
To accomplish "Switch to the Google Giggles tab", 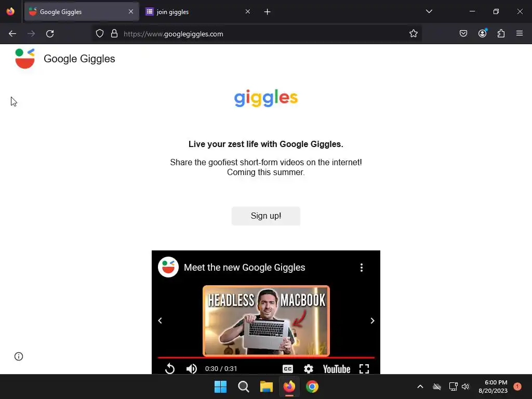I will [82, 12].
